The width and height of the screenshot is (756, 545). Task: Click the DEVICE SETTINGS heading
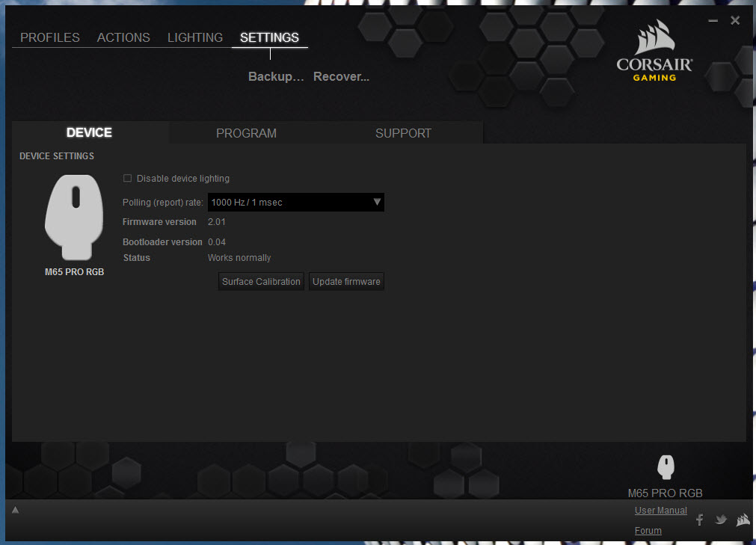tap(57, 156)
